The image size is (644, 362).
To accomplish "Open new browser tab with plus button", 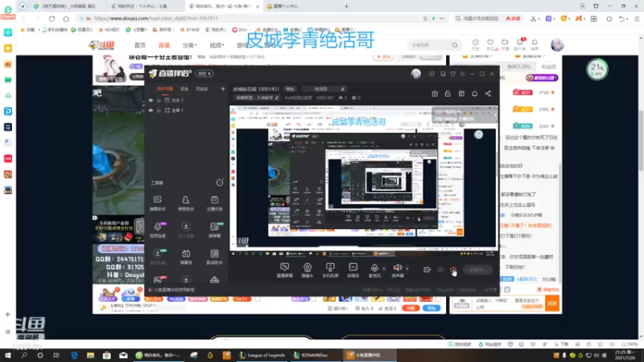I will click(x=346, y=6).
